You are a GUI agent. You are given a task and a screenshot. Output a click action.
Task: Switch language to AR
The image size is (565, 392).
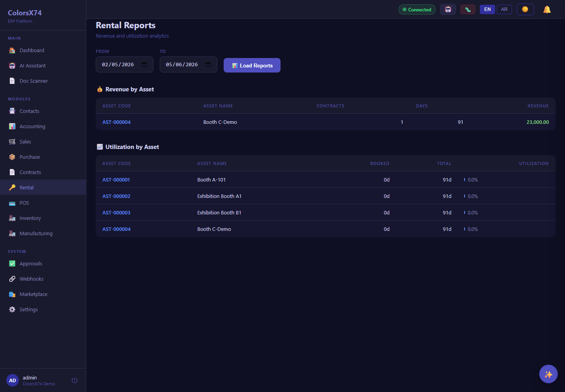click(x=504, y=9)
